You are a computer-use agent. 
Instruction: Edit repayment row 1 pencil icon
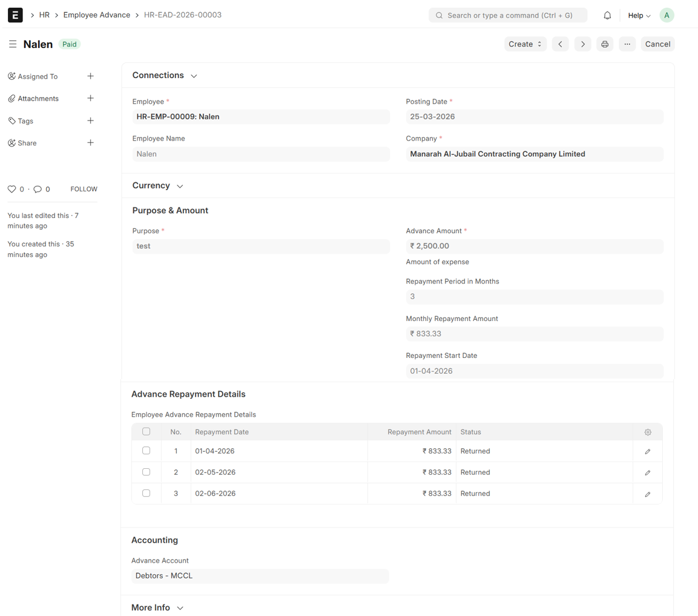(648, 451)
